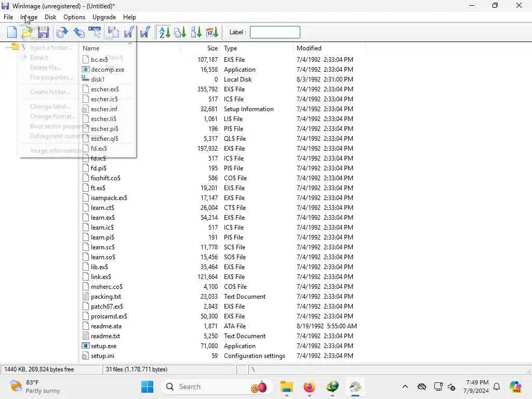Select the disk1 volume entry
This screenshot has height=399, width=532.
click(98, 79)
